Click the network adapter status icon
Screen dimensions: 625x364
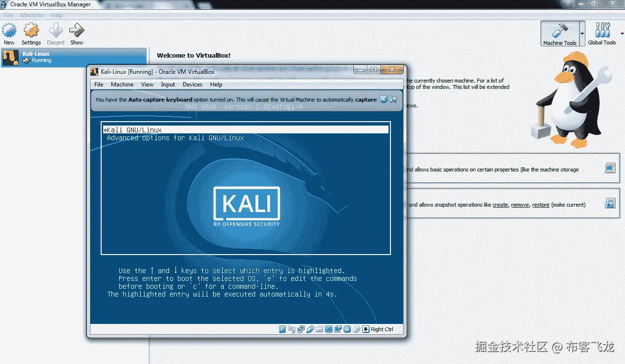pyautogui.click(x=301, y=329)
